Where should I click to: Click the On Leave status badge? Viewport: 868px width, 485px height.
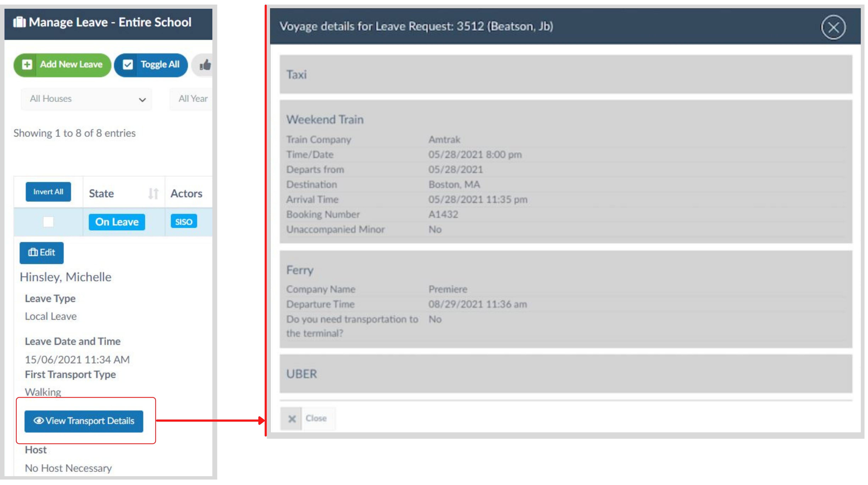click(x=117, y=222)
